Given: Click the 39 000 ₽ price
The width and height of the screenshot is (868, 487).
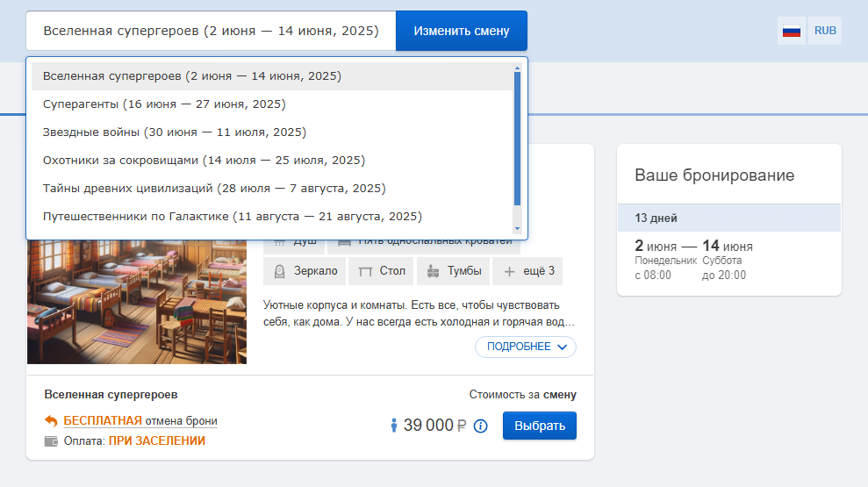Looking at the screenshot, I should coord(434,426).
